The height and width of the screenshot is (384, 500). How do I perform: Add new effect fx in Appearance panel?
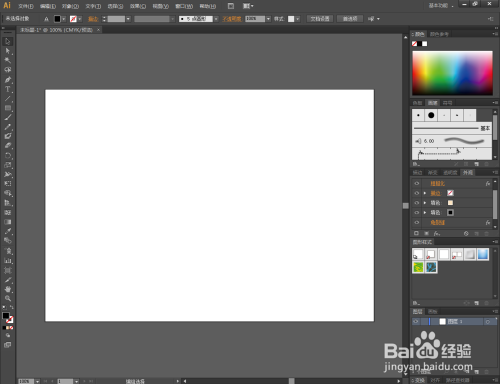437,234
